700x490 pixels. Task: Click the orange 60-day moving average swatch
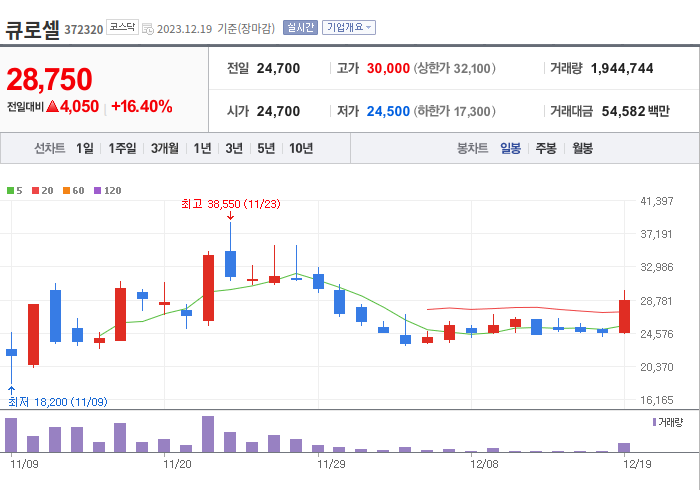67,191
